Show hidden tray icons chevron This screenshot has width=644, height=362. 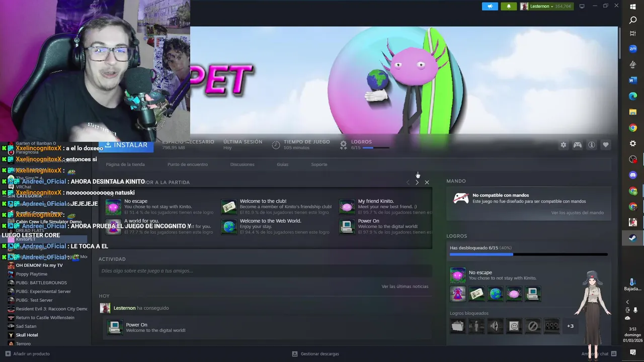coord(627,302)
